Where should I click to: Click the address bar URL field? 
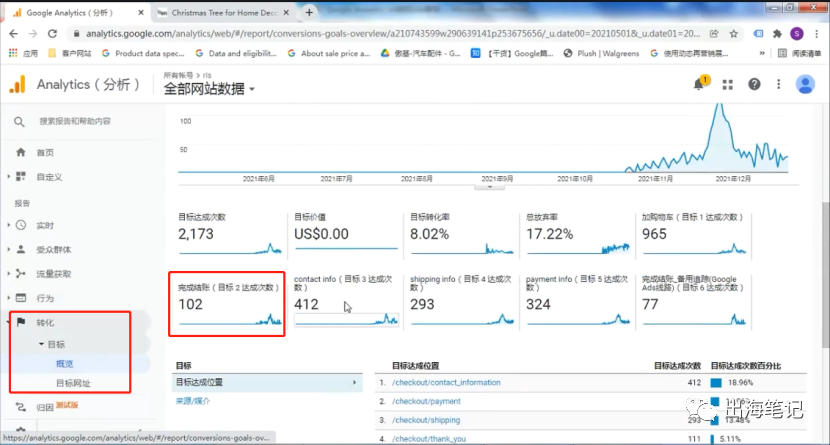click(x=392, y=33)
